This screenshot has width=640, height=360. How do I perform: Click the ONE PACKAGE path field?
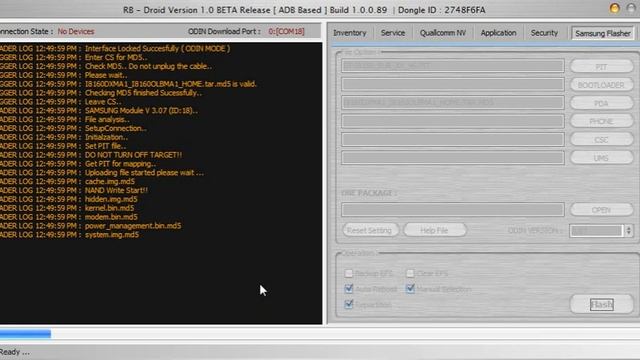(453, 209)
